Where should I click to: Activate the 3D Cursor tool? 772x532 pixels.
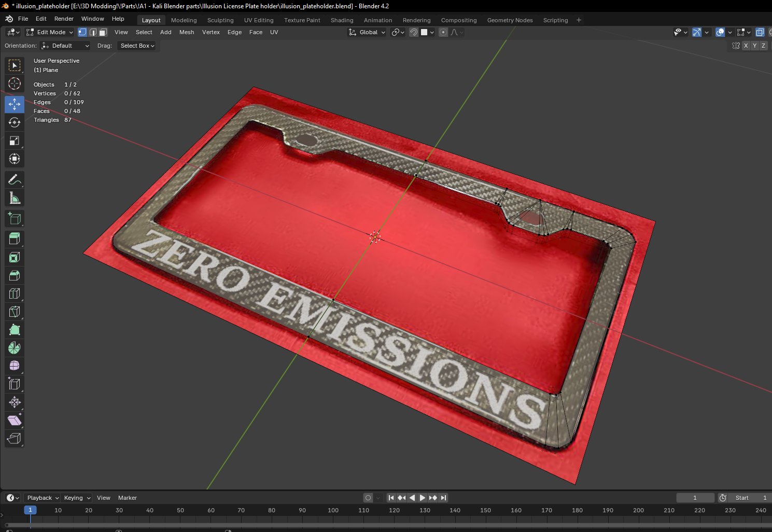coord(15,83)
